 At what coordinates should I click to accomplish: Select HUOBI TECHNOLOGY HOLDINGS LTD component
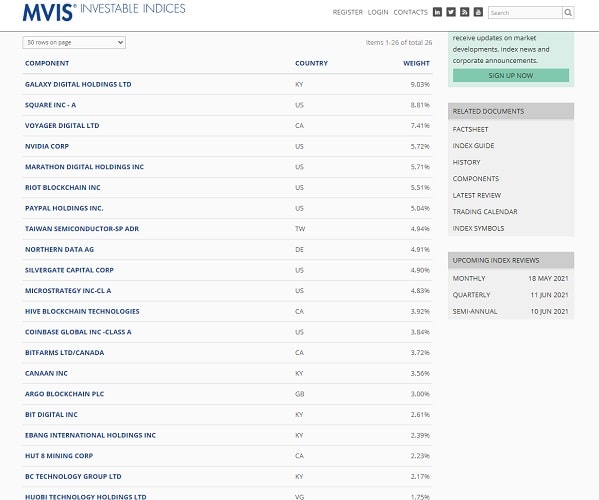pos(86,497)
